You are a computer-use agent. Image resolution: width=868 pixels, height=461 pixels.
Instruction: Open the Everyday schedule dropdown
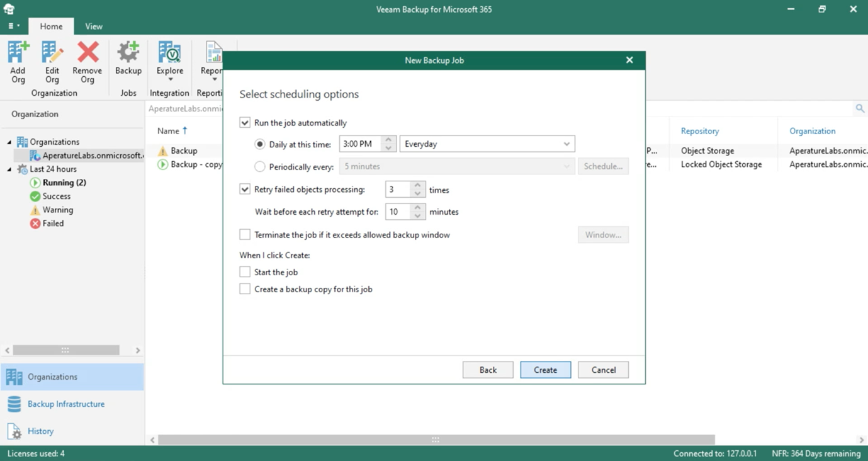(x=487, y=144)
